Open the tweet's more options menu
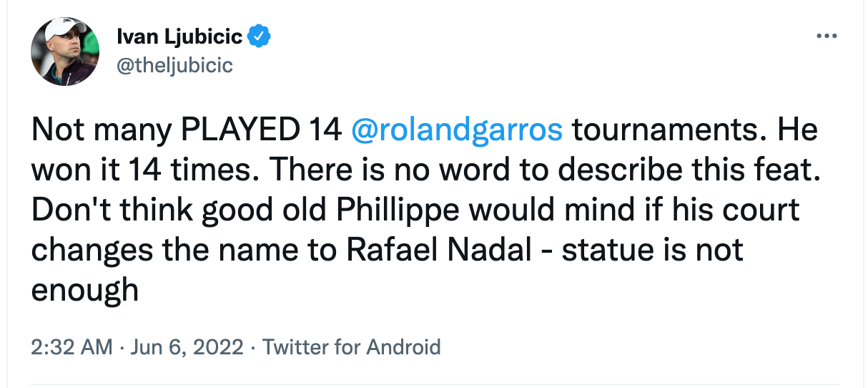 tap(826, 36)
